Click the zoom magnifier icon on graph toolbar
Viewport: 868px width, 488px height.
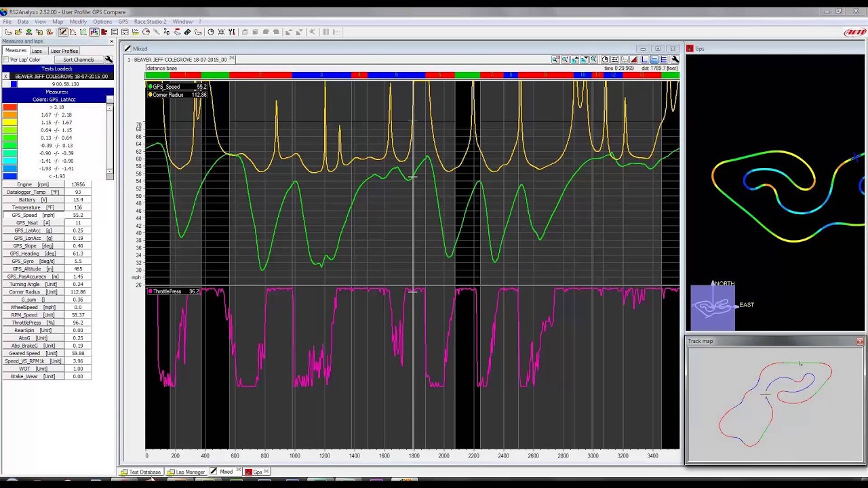pyautogui.click(x=556, y=60)
